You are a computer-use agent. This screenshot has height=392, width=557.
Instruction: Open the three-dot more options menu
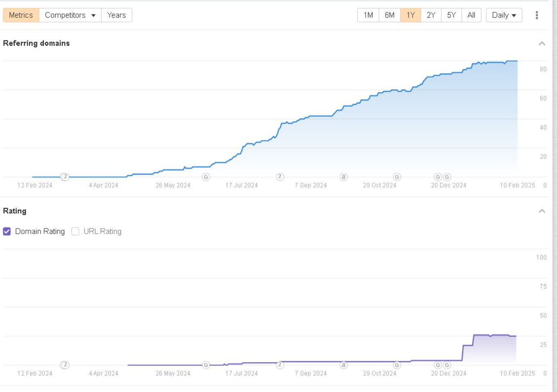coord(537,15)
